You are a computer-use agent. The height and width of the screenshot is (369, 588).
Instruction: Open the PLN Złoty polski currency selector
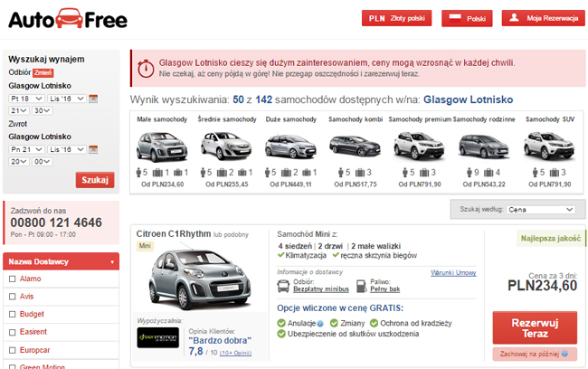tap(397, 18)
